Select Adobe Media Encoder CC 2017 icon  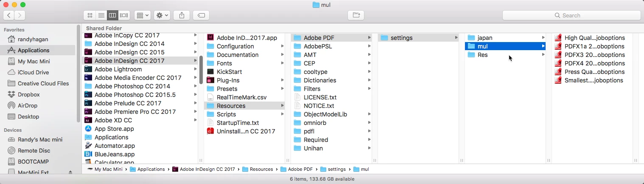[88, 78]
